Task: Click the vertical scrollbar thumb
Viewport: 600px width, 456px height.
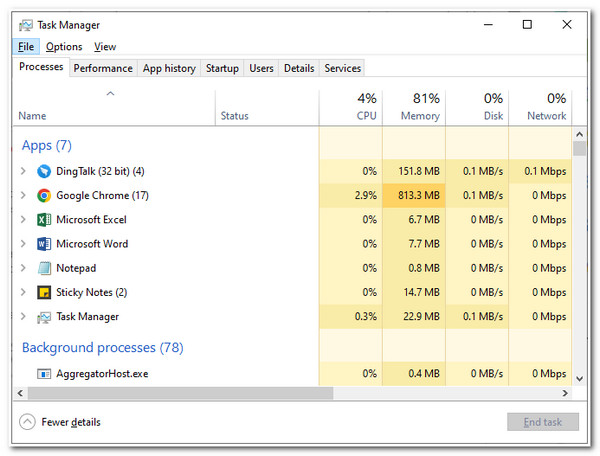Action: coord(579,148)
